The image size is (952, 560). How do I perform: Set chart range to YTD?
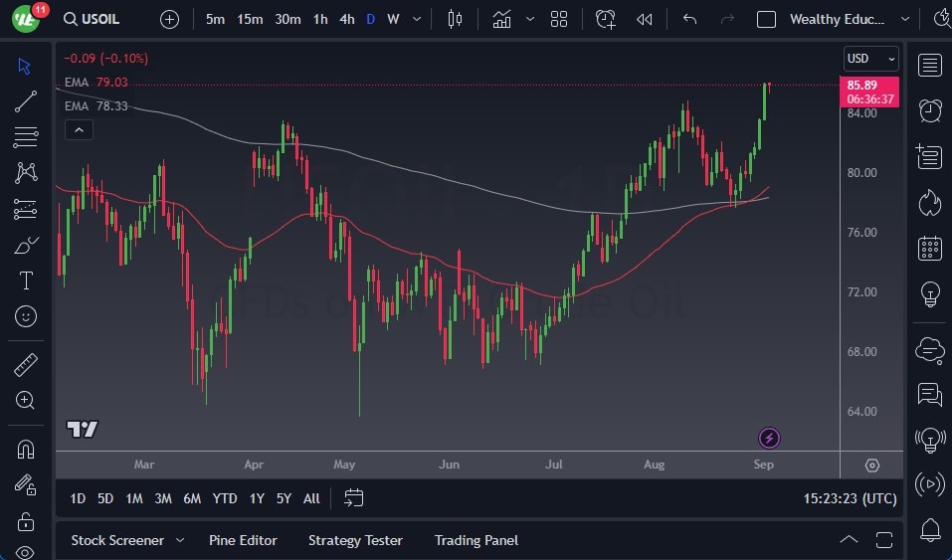click(225, 498)
